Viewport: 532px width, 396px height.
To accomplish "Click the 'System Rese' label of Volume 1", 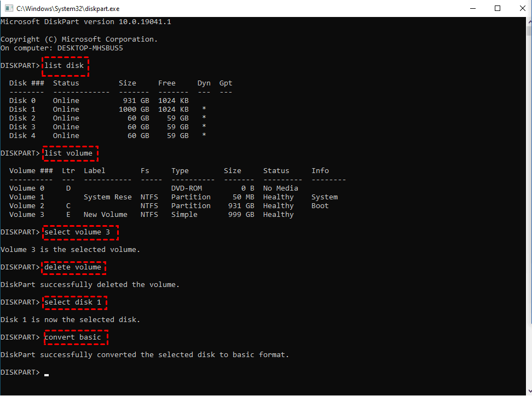I will (x=107, y=197).
